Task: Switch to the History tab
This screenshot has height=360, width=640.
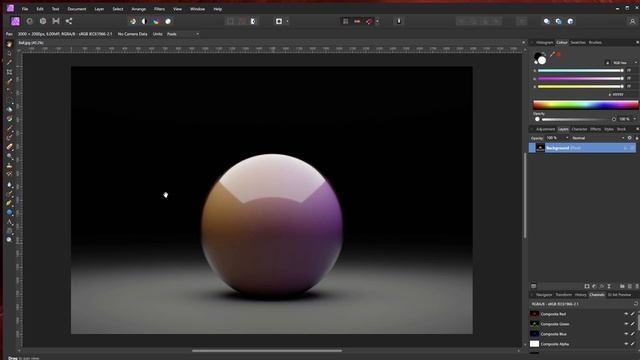Action: point(580,295)
